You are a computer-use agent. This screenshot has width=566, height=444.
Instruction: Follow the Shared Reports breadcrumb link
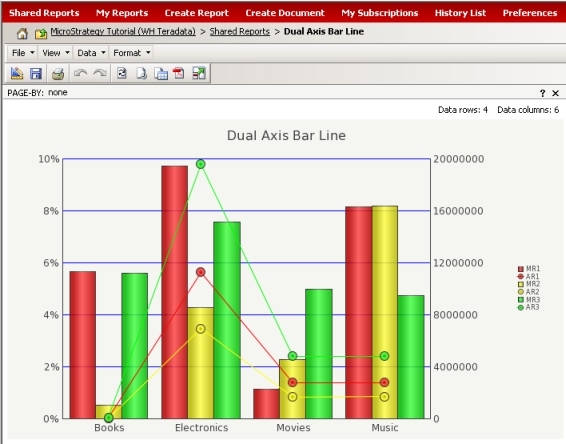point(240,32)
